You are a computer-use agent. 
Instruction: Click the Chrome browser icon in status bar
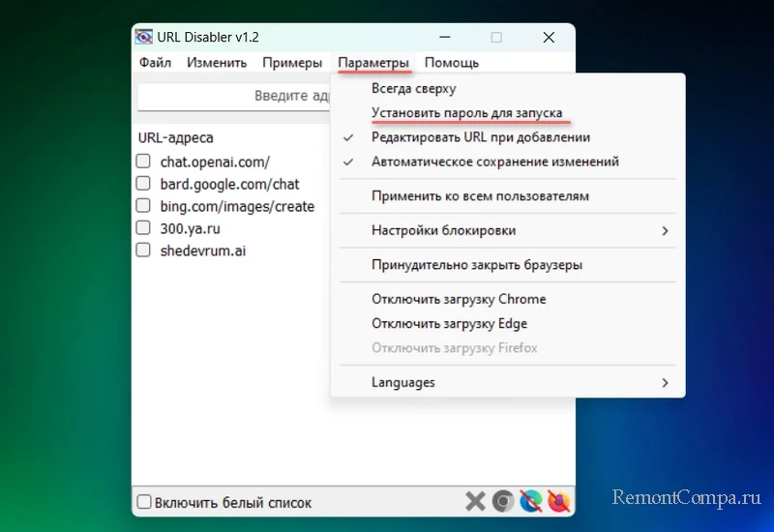pos(502,501)
